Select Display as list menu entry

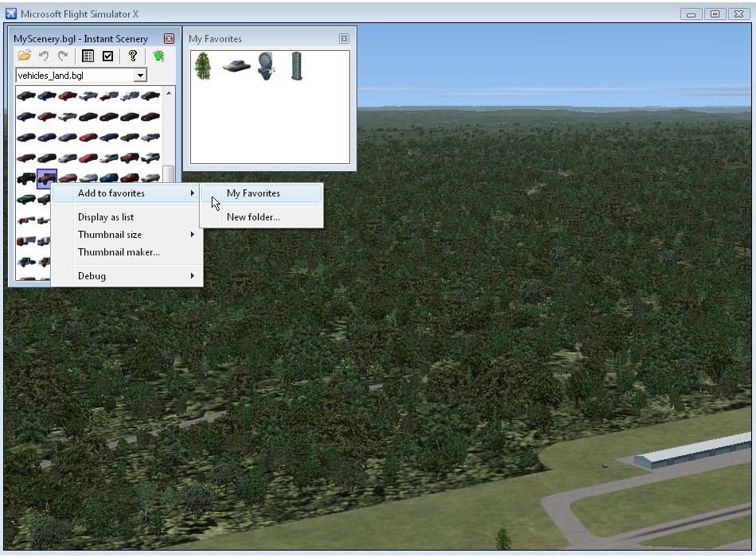pos(106,217)
